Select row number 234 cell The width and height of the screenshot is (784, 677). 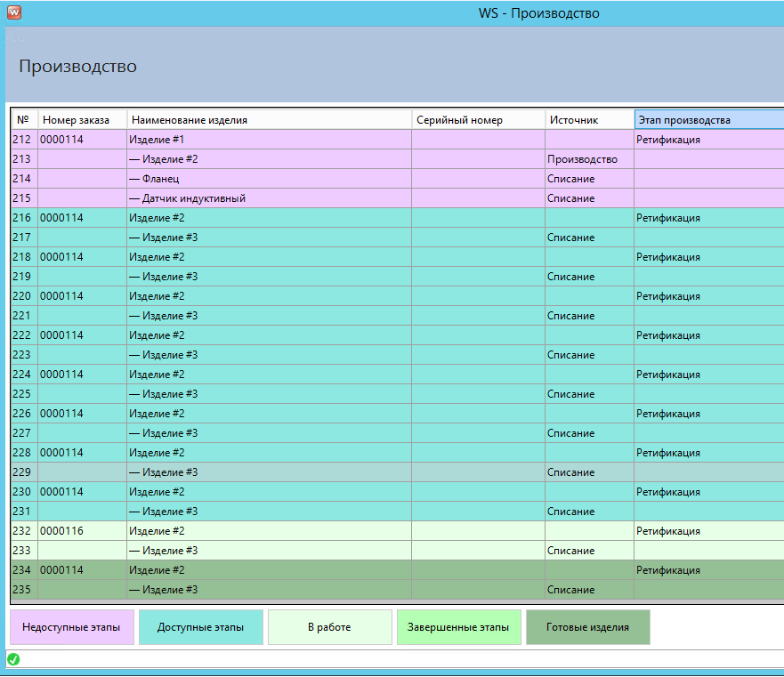click(x=25, y=570)
